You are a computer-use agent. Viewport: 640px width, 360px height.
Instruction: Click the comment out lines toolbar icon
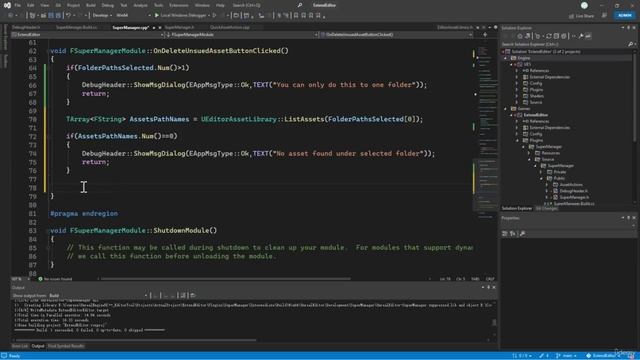point(280,16)
